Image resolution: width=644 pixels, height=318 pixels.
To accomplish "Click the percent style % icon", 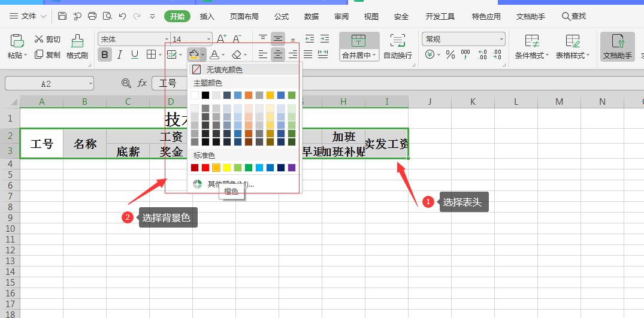I will (450, 54).
